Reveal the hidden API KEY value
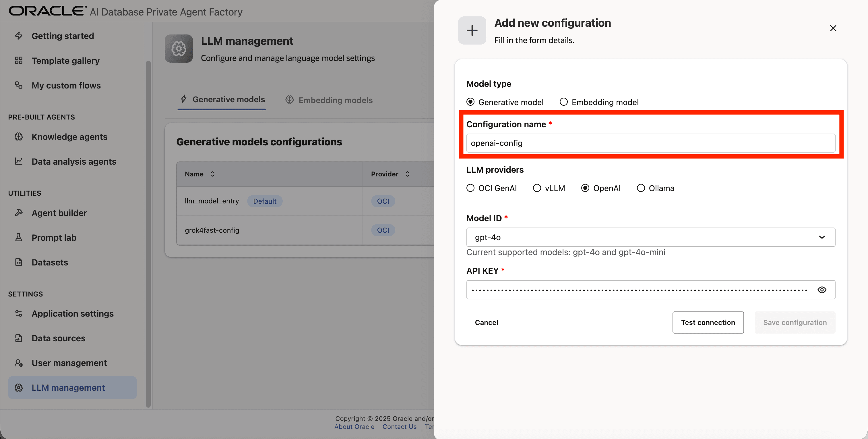The width and height of the screenshot is (868, 439). [822, 290]
